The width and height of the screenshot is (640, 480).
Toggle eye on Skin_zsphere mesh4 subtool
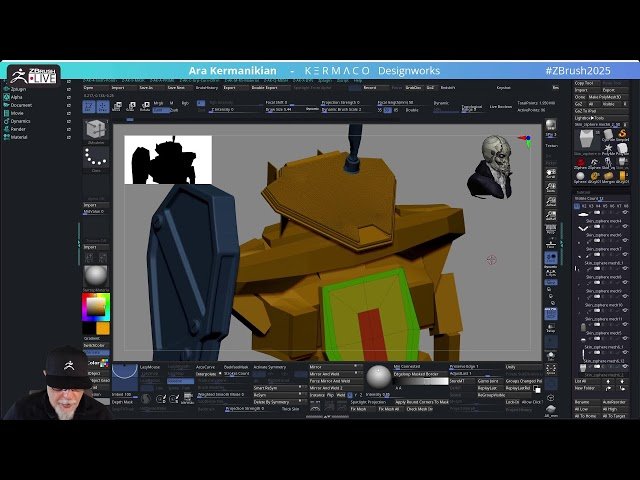[625, 227]
